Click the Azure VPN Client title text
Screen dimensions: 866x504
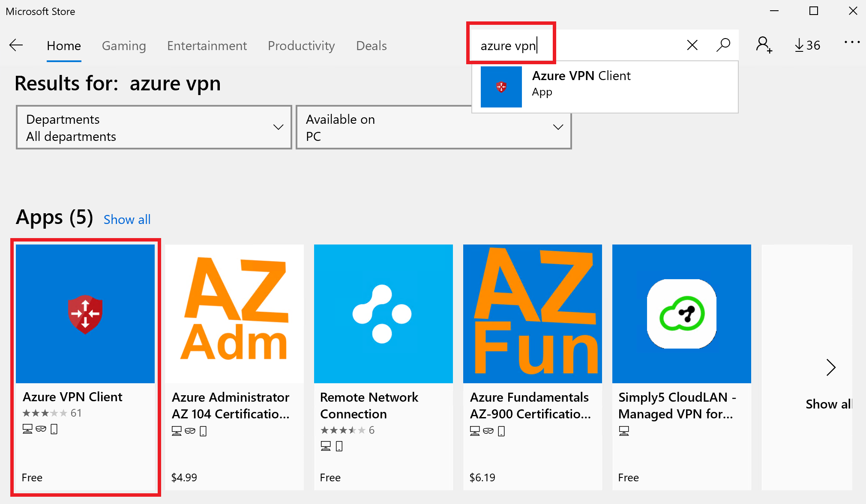[72, 397]
